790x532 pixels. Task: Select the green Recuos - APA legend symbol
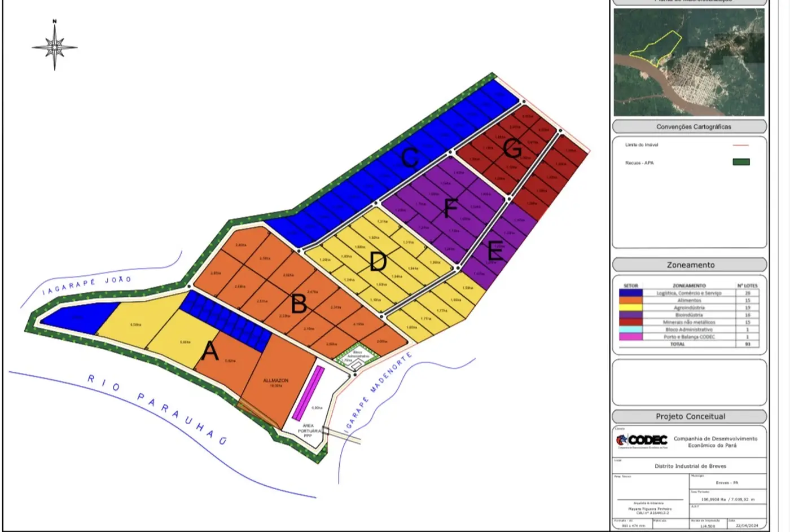[x=741, y=162]
